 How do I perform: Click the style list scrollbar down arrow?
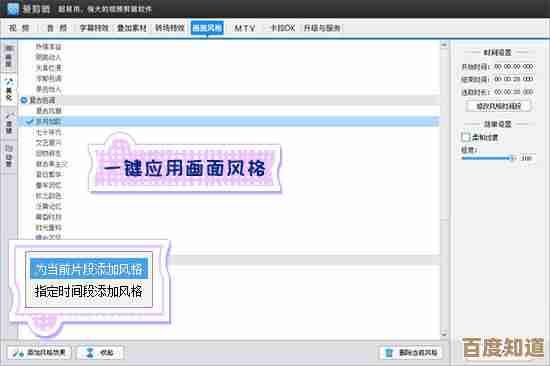[444, 334]
